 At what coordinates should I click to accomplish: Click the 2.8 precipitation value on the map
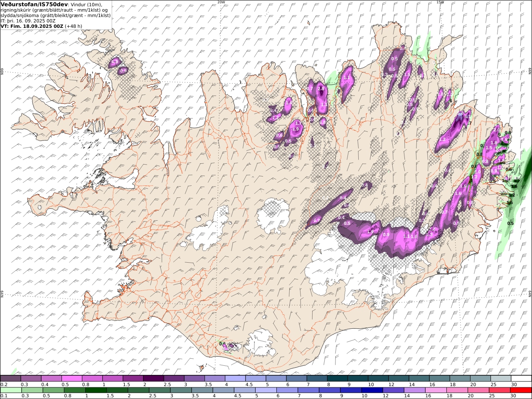tap(321, 89)
